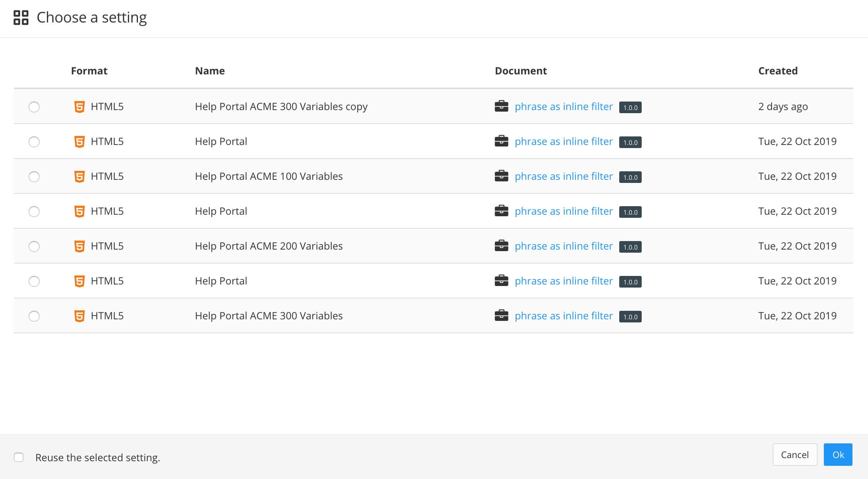Click the HTML5 icon for "Help Portal ACME 200 Variables"
Screen dimensions: 868x479
pyautogui.click(x=78, y=246)
